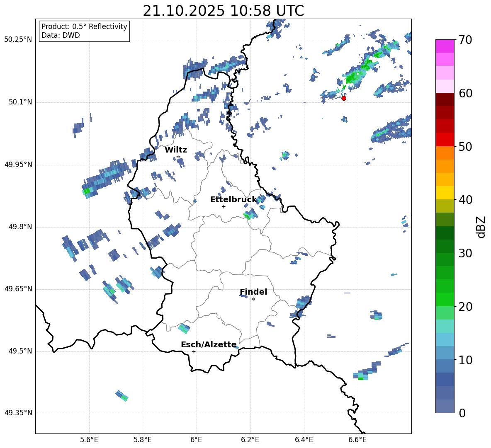Screen dimensions: 491x448
Task: Click the dBZ colorbar axis label
Action: pyautogui.click(x=481, y=227)
